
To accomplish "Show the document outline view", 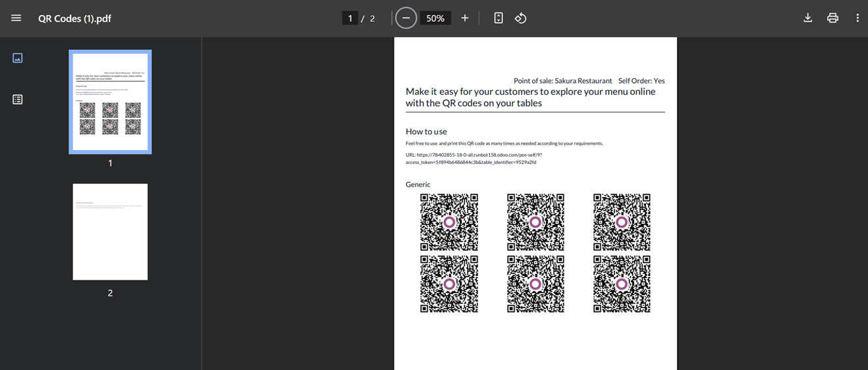I will click(x=18, y=99).
